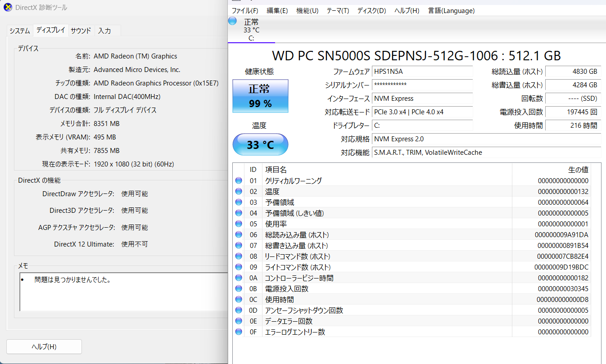The image size is (606, 364).
Task: Click the ヘルプ(H) button in DirectX tool
Action: (44, 347)
